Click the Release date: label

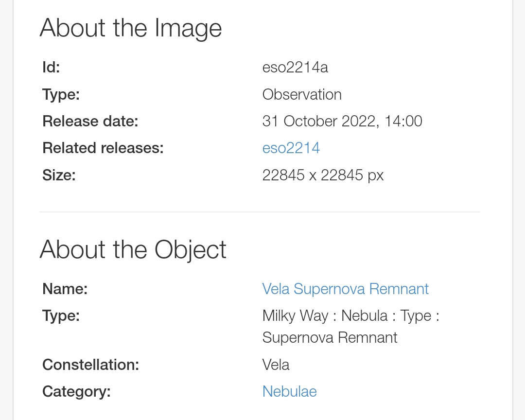(x=90, y=121)
